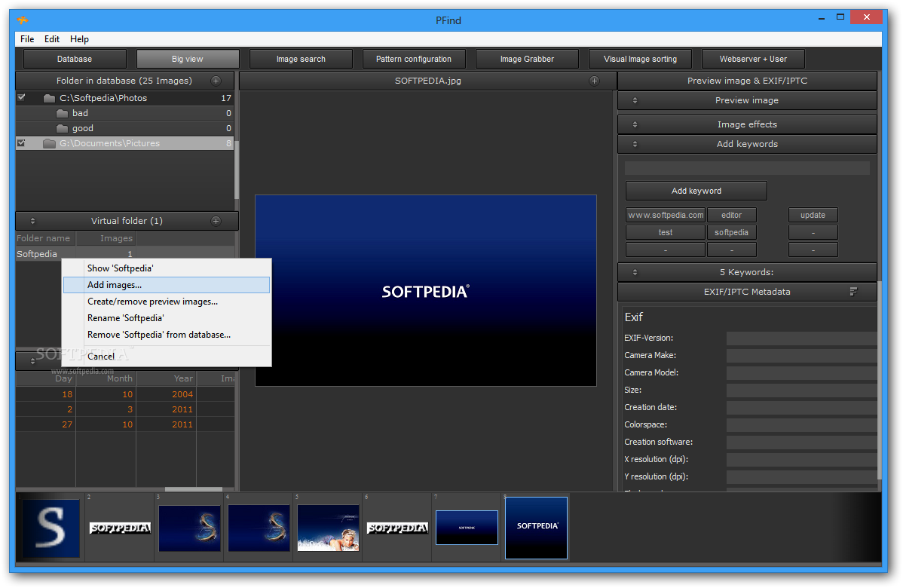Viewport: 903px width, 588px height.
Task: Toggle checkbox for G:\Documents\Pictures folder
Action: coord(21,142)
